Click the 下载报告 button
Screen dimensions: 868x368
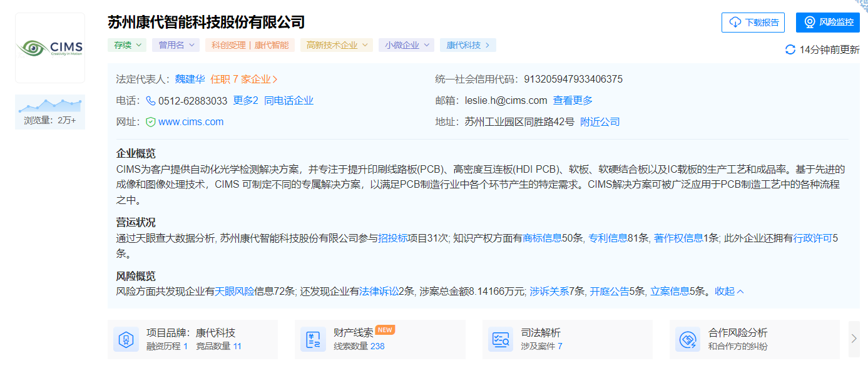(753, 23)
